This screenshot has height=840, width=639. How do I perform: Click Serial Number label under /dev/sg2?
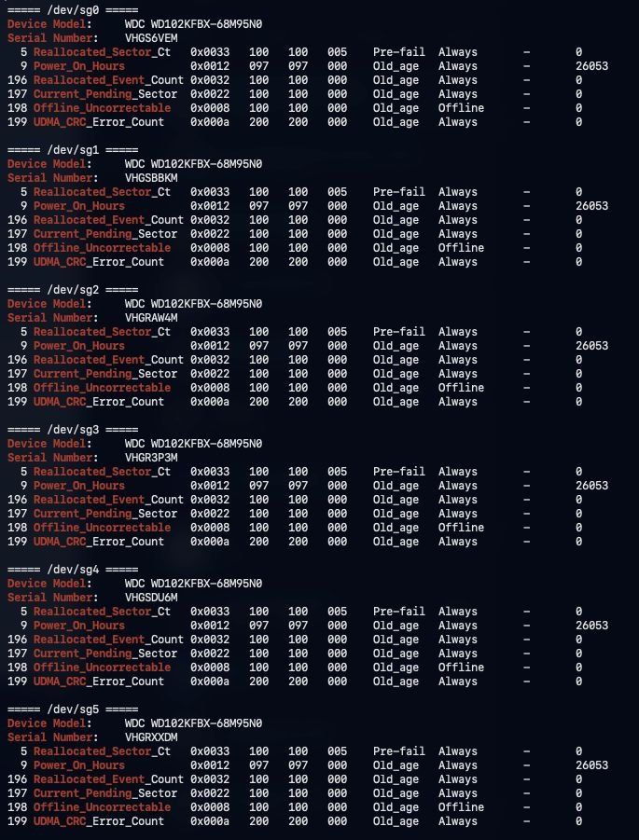pos(52,318)
